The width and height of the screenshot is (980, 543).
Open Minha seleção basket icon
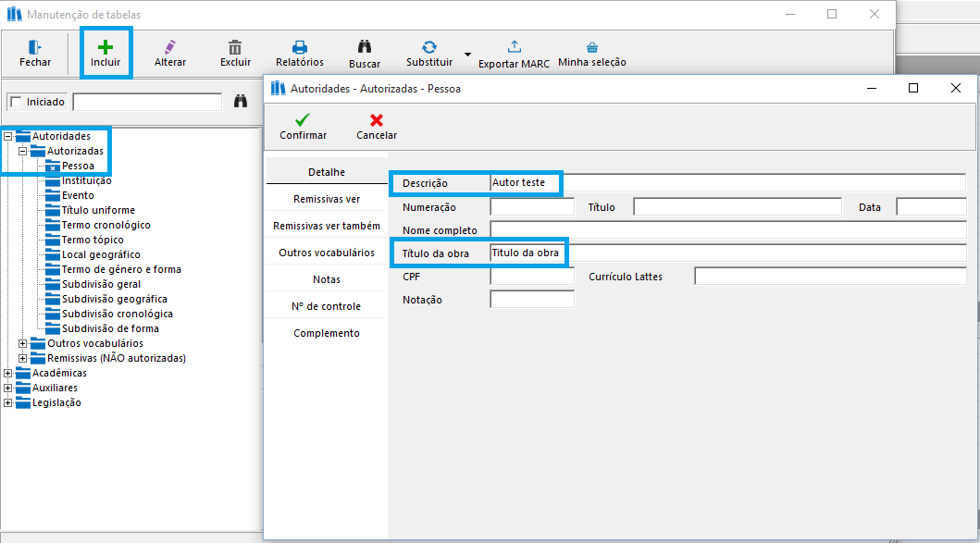(592, 47)
